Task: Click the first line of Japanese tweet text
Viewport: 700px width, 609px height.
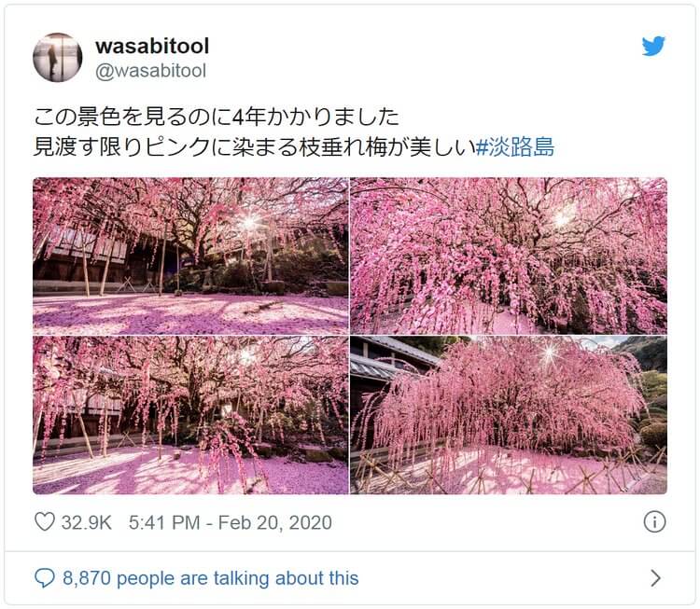Action: (x=217, y=117)
